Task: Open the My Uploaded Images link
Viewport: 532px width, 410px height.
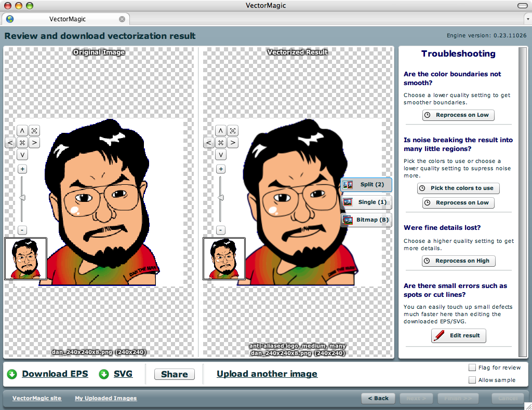Action: pos(105,398)
